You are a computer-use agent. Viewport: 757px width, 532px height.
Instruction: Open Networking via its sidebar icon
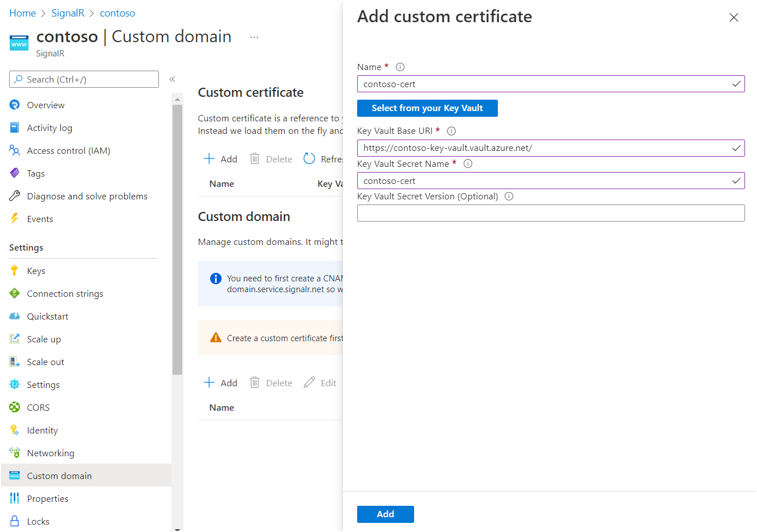(15, 452)
